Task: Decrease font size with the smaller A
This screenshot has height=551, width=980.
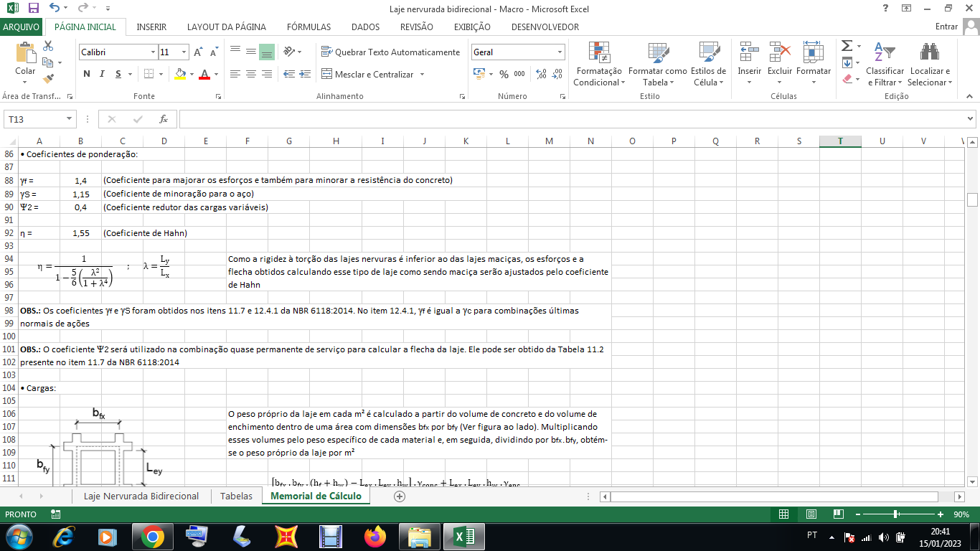Action: click(215, 52)
